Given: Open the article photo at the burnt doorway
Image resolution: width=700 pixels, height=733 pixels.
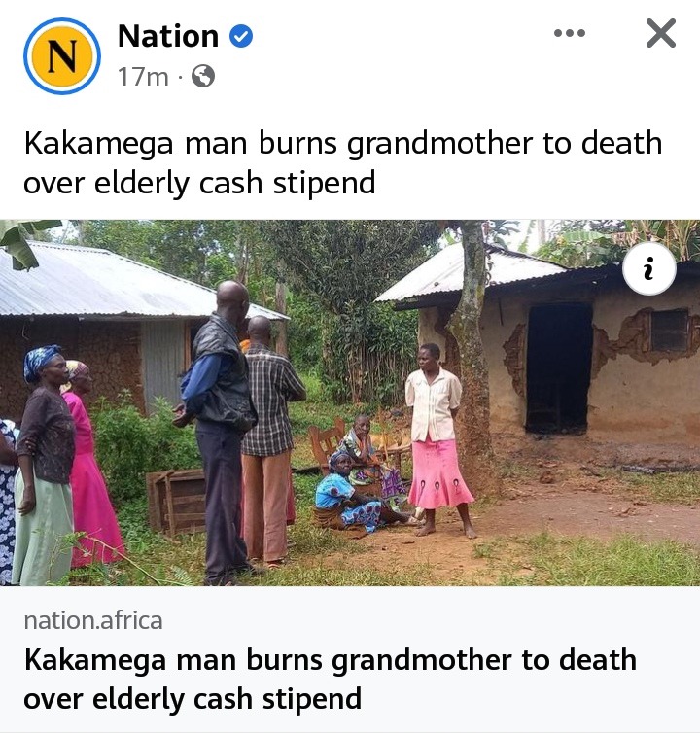Looking at the screenshot, I should coord(559,368).
